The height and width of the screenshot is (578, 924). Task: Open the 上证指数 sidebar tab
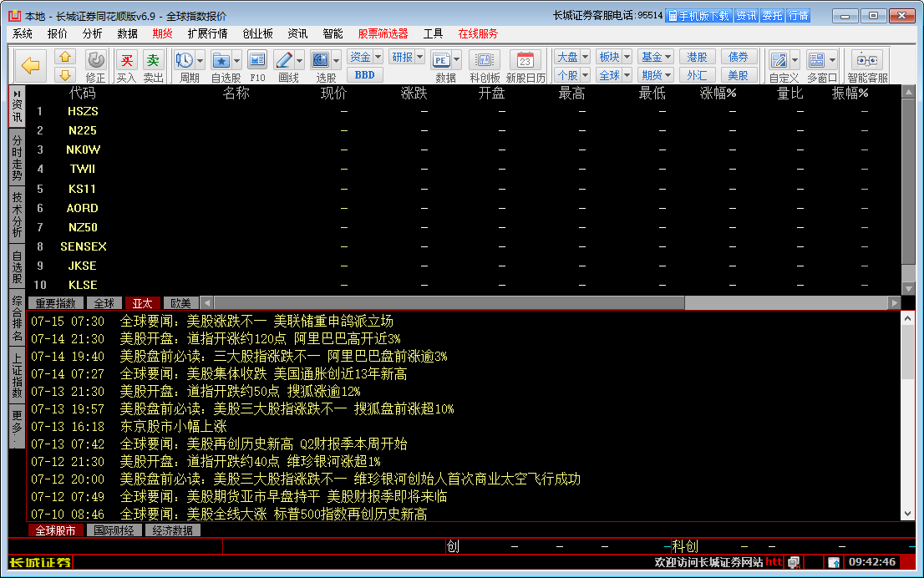coord(17,375)
